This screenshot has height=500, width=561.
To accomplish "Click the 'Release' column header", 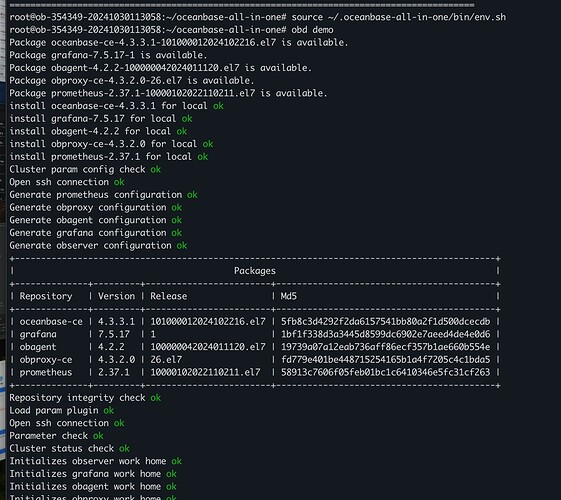I will click(x=169, y=296).
